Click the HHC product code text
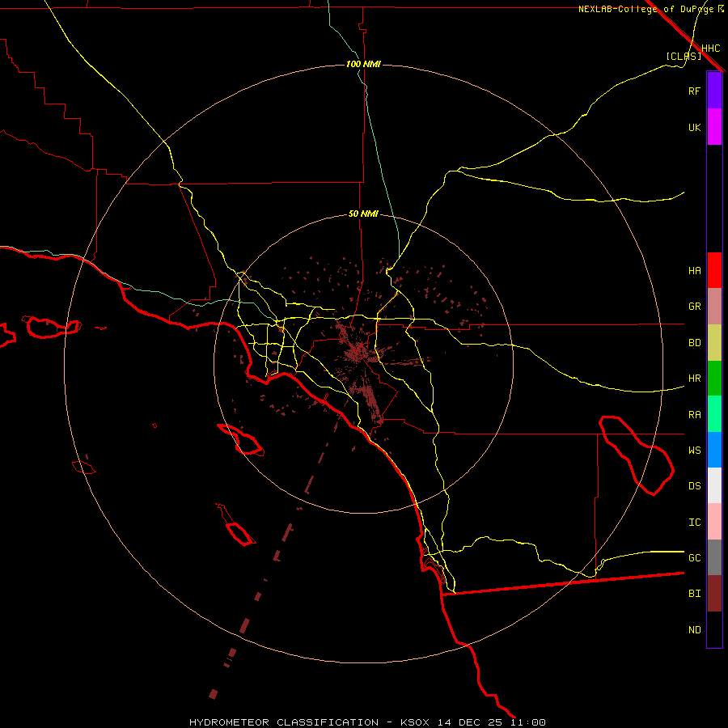Screen dimensions: 728x728 (x=711, y=49)
